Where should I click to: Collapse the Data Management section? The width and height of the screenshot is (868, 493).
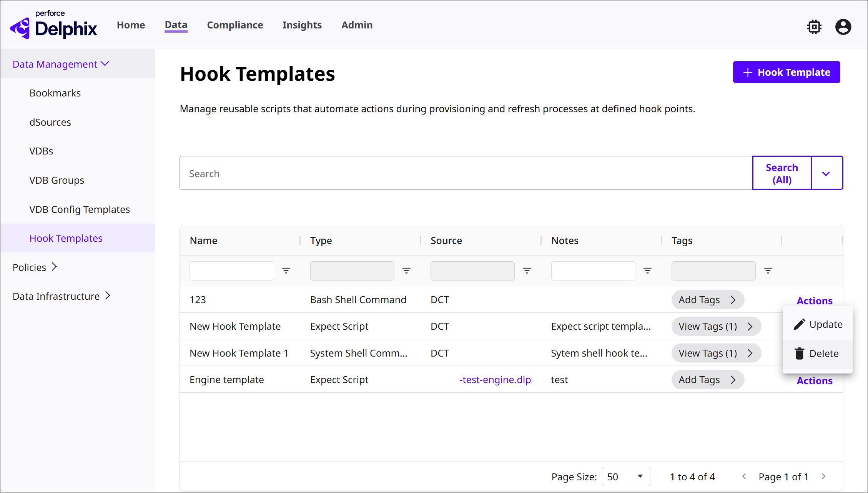pos(61,64)
